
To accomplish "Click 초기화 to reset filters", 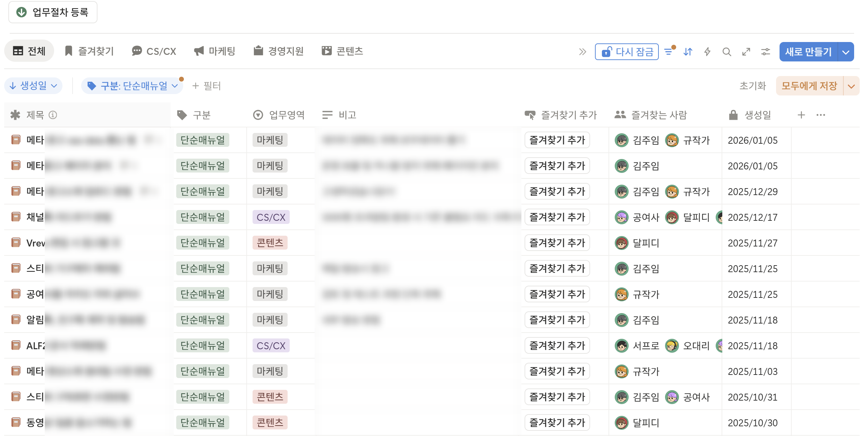I will click(x=752, y=85).
